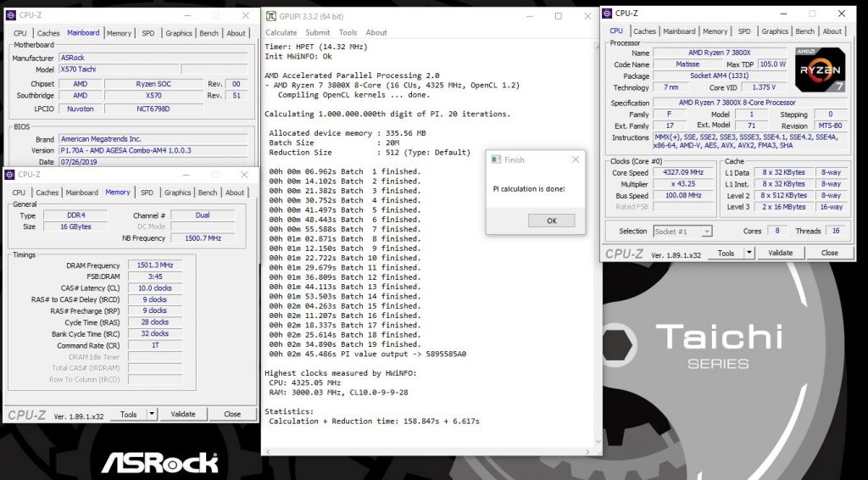Viewport: 868px width, 480px height.
Task: Click the DRAM Frequency value field
Action: click(x=155, y=265)
